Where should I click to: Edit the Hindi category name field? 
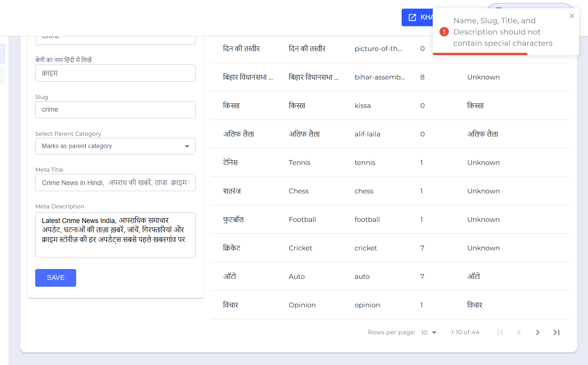pyautogui.click(x=115, y=73)
